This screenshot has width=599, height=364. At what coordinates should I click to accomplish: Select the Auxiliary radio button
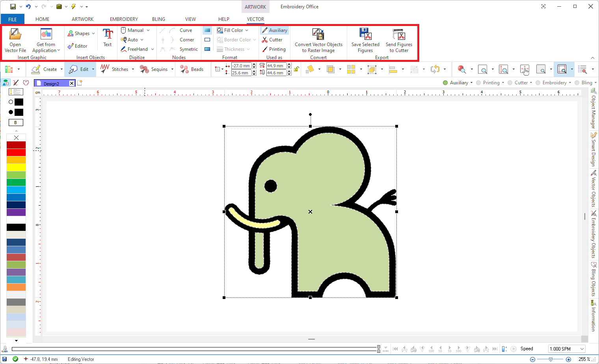(445, 83)
